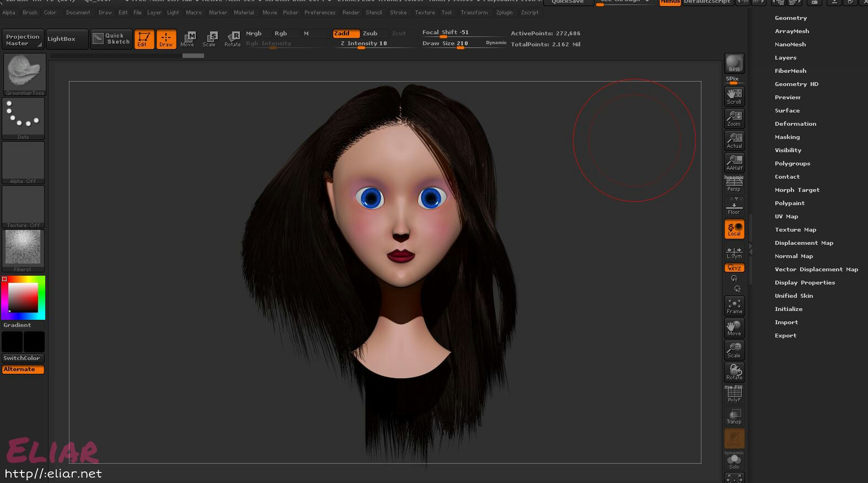
Task: Select the Rotate transform mode in top shelf
Action: 232,39
